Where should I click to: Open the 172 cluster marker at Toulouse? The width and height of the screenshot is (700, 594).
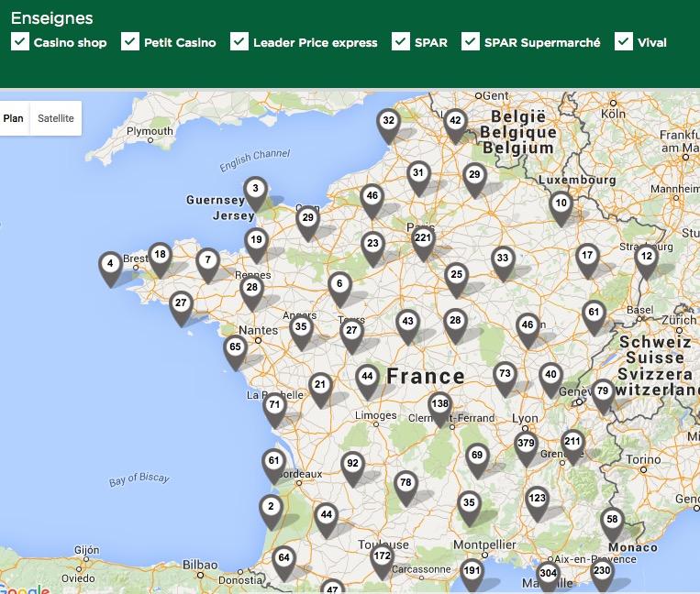coord(383,561)
